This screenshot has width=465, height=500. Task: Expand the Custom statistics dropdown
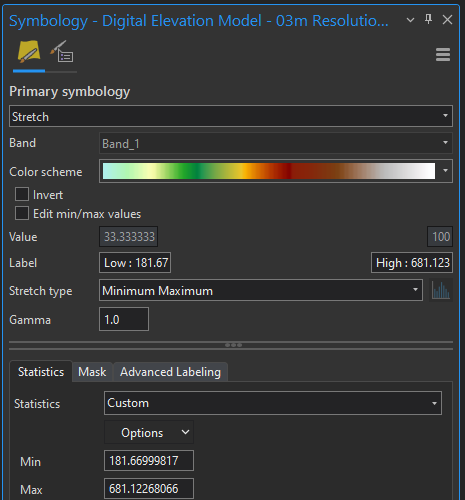[x=273, y=403]
